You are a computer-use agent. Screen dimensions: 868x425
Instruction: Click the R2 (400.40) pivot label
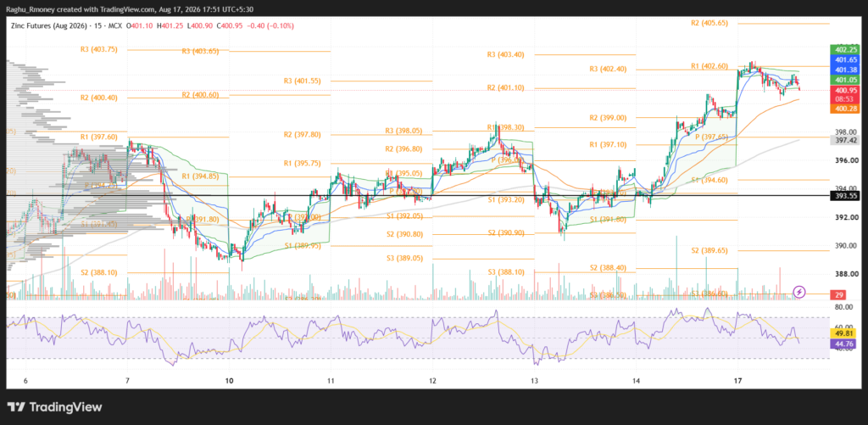click(98, 98)
